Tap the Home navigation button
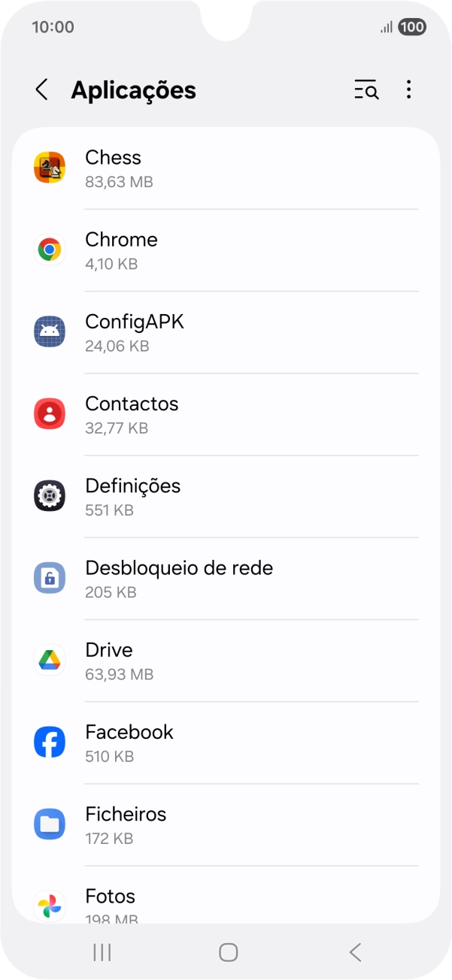The height and width of the screenshot is (980, 452). (226, 951)
